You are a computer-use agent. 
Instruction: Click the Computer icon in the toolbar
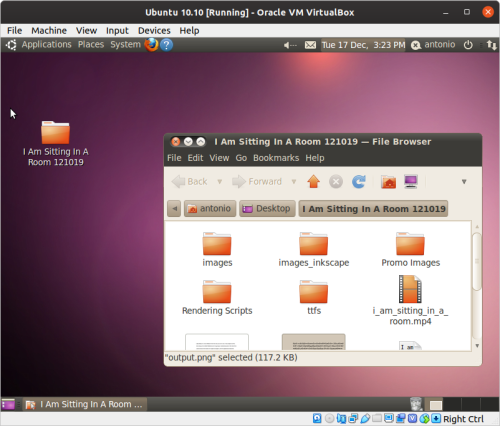(x=411, y=182)
